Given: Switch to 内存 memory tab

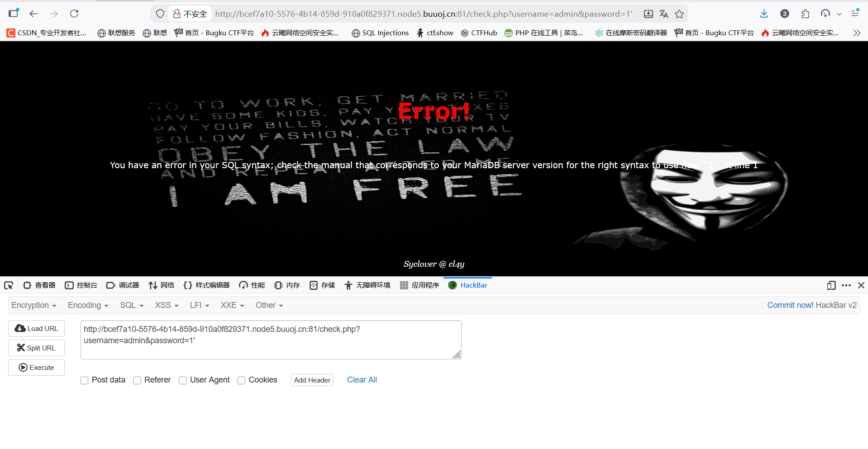Looking at the screenshot, I should point(287,285).
